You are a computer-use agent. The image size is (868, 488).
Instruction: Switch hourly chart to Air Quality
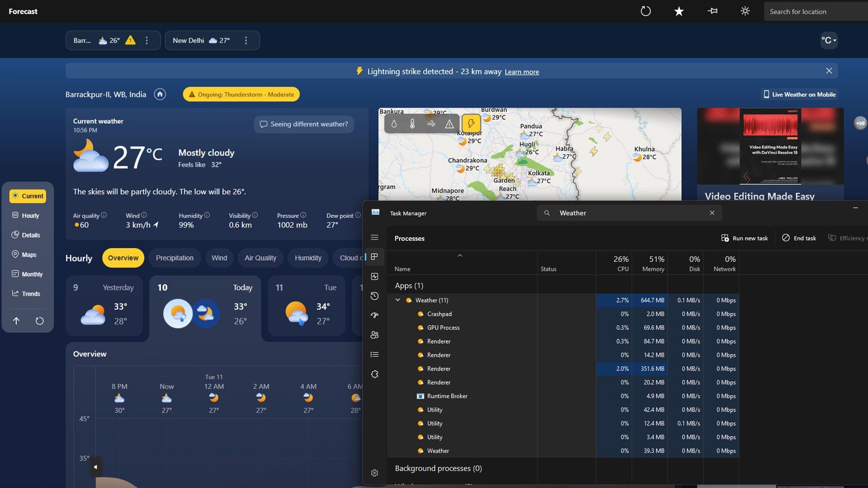[260, 258]
